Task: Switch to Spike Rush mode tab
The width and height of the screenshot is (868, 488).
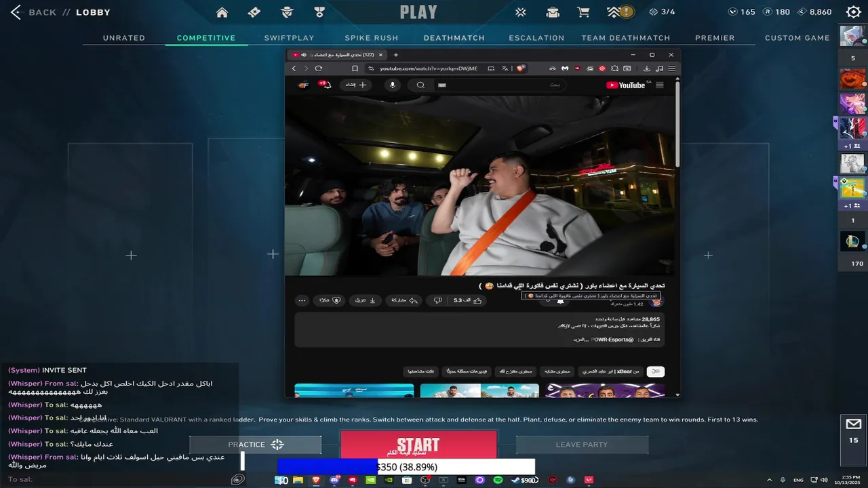Action: click(x=372, y=38)
